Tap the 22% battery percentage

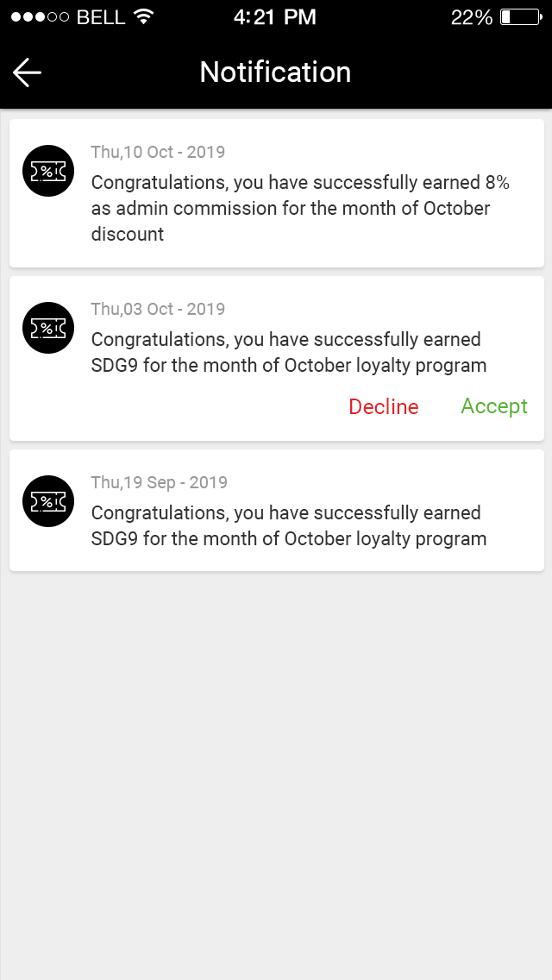[472, 17]
